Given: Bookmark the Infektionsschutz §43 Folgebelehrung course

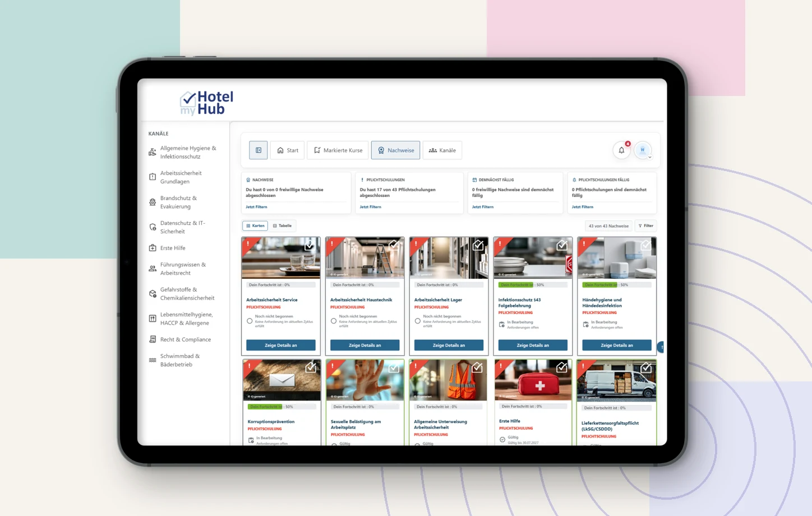Looking at the screenshot, I should 561,245.
